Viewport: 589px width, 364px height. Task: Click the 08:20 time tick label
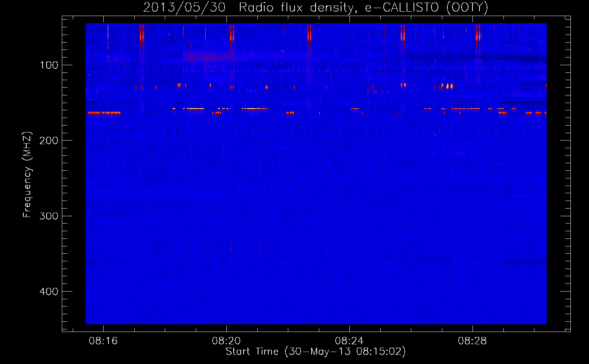point(226,341)
